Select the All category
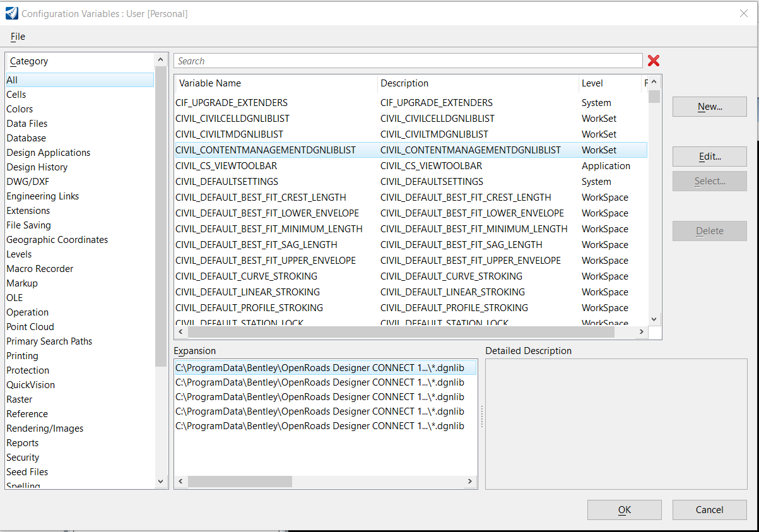 pos(79,80)
